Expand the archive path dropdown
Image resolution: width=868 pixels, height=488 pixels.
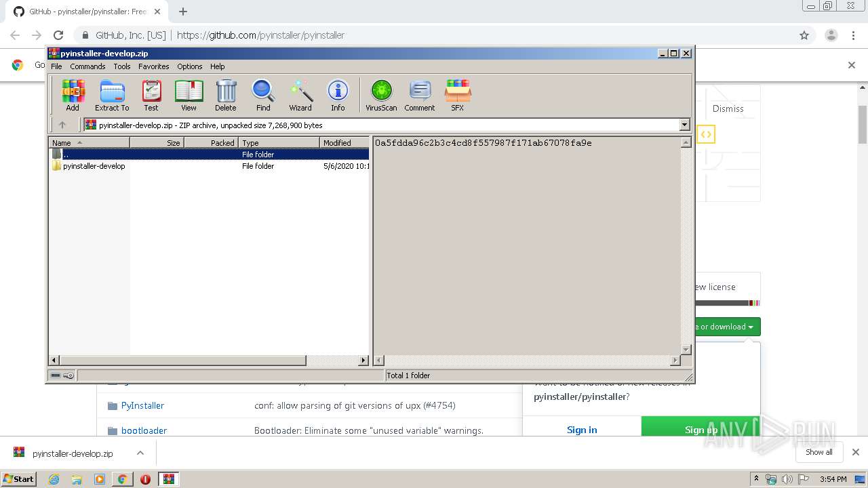[684, 125]
